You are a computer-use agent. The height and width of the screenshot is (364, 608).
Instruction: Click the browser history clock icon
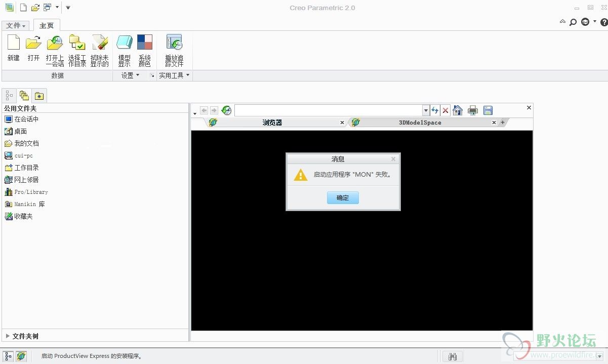[x=226, y=110]
